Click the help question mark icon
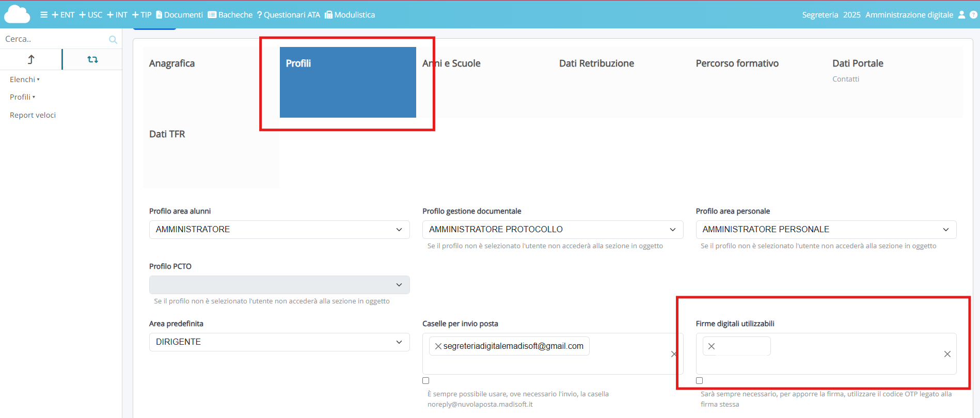This screenshot has height=418, width=980. (973, 15)
